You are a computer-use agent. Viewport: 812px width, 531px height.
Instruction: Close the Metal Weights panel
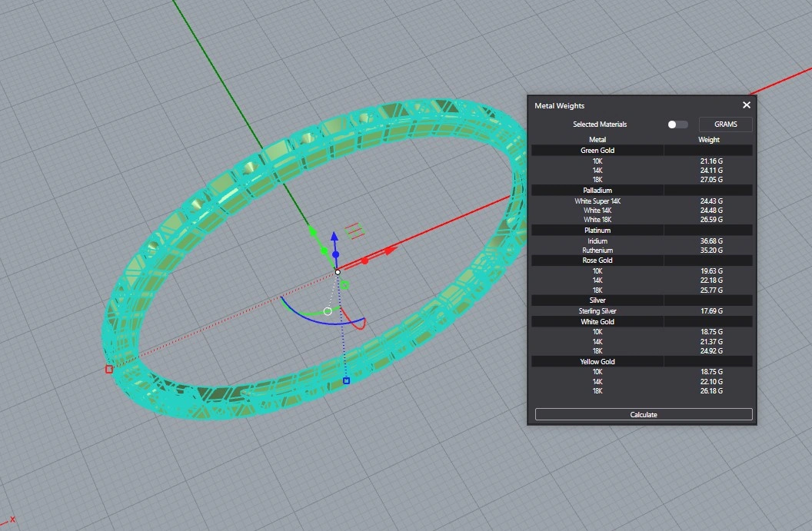(x=746, y=105)
